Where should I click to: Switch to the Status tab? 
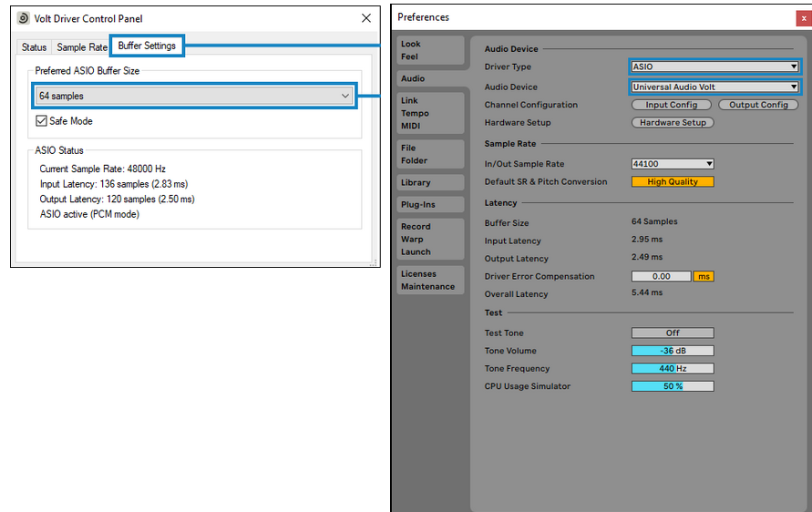[35, 47]
